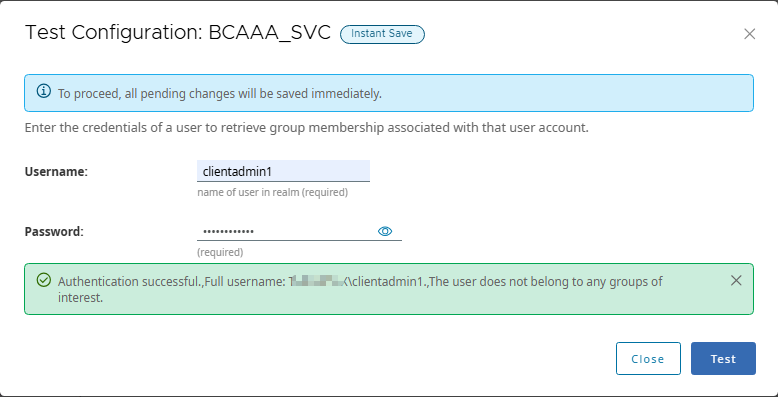Click the 'Enter the credentials' description text
The width and height of the screenshot is (778, 397).
(307, 128)
